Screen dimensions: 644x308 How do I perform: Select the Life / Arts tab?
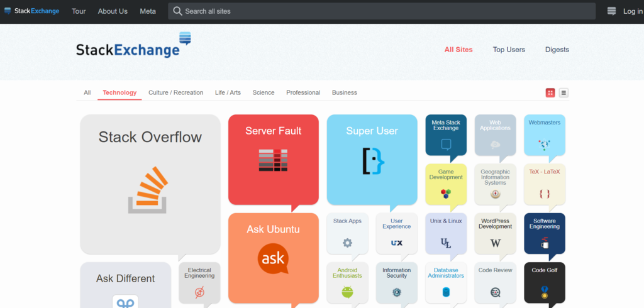coord(228,93)
